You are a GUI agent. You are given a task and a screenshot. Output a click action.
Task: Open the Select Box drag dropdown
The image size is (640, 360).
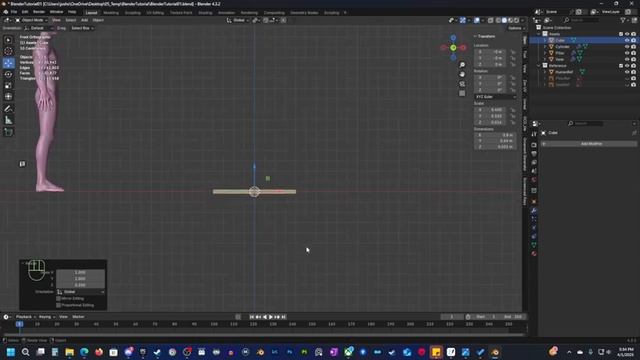82,28
